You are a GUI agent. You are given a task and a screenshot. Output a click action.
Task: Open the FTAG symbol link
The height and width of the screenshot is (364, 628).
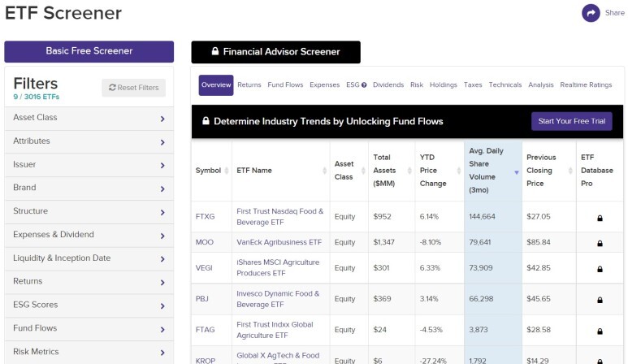point(205,330)
